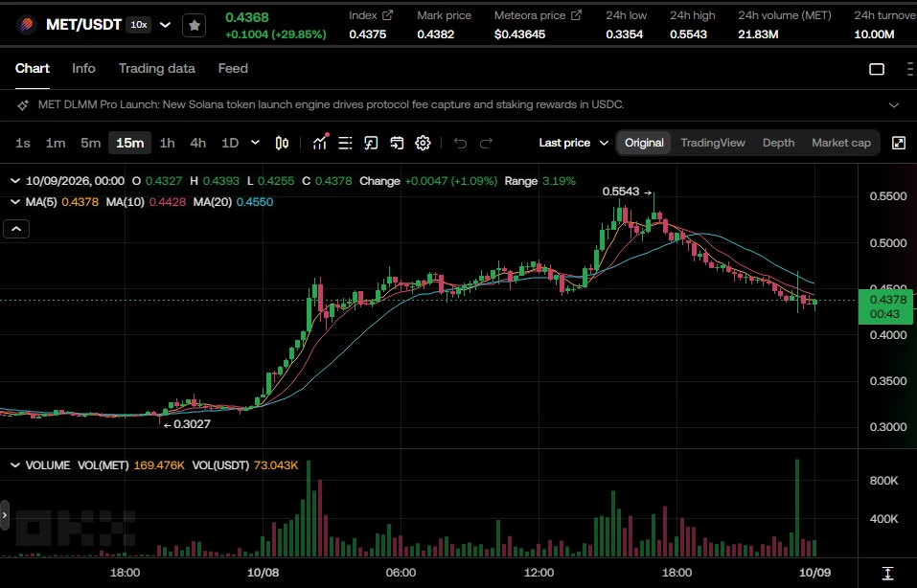917x588 pixels.
Task: Add MET/USDT to favorites with star
Action: [x=195, y=25]
